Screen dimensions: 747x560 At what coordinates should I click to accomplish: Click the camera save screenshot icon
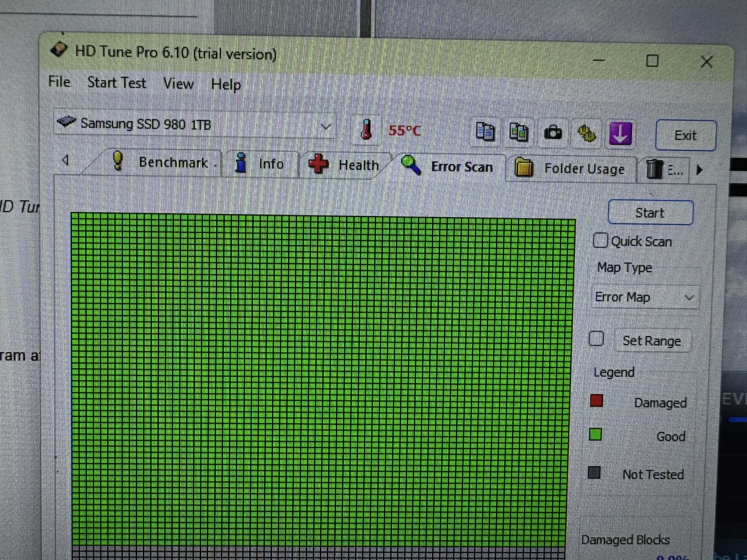pos(553,133)
